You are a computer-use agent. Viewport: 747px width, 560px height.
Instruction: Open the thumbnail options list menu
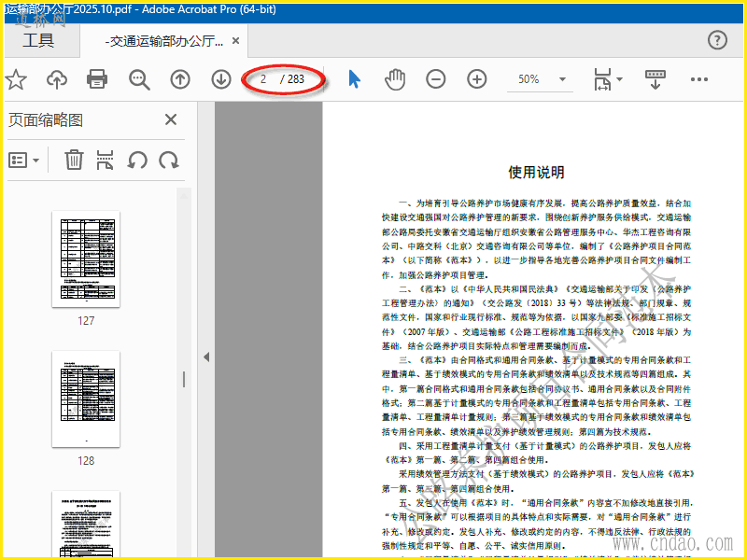(x=23, y=161)
